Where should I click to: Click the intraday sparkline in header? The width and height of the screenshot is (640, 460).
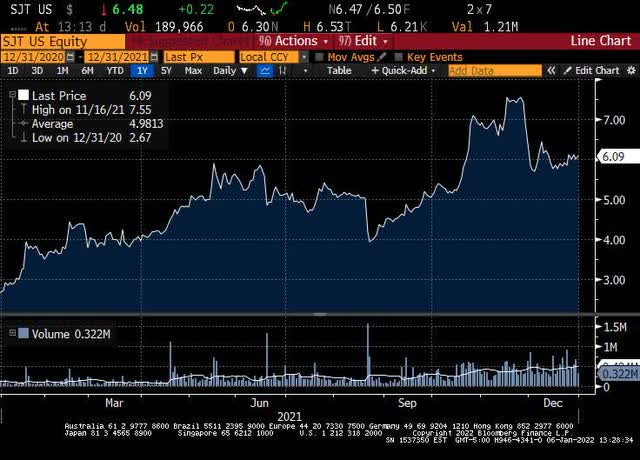click(x=262, y=9)
